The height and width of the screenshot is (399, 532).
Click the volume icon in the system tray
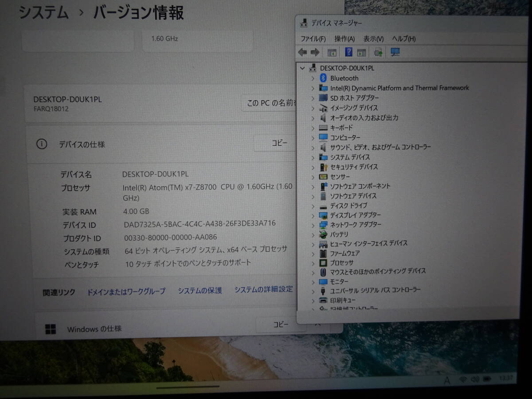pos(475,379)
